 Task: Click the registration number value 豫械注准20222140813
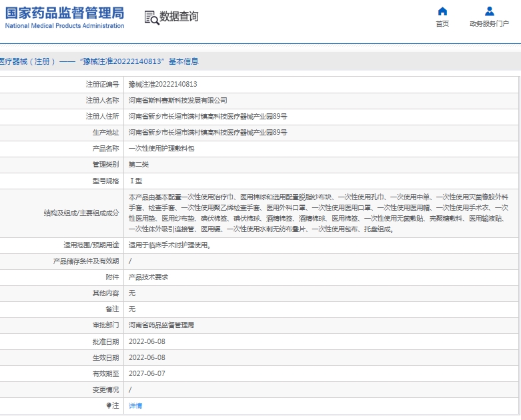163,84
